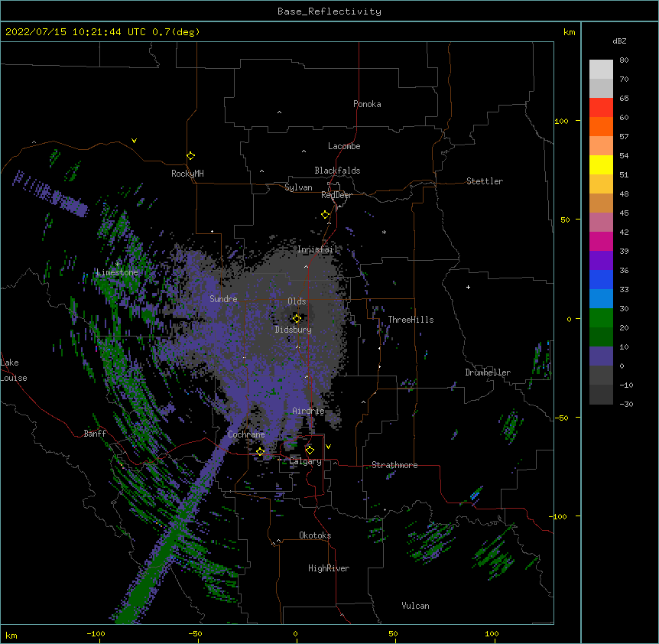Click the yellow V marker northwest of RockyMH
Screen dimensions: 659x644
point(134,141)
